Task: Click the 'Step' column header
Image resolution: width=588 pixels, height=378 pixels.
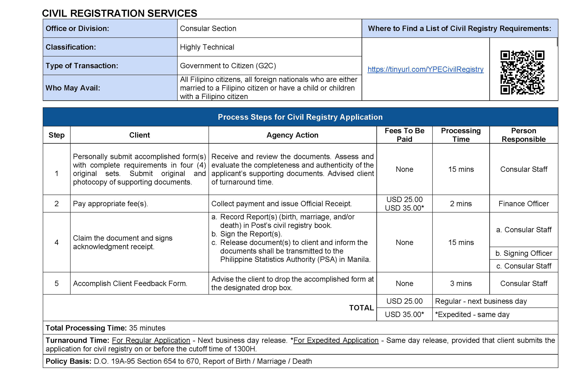Action: [57, 135]
